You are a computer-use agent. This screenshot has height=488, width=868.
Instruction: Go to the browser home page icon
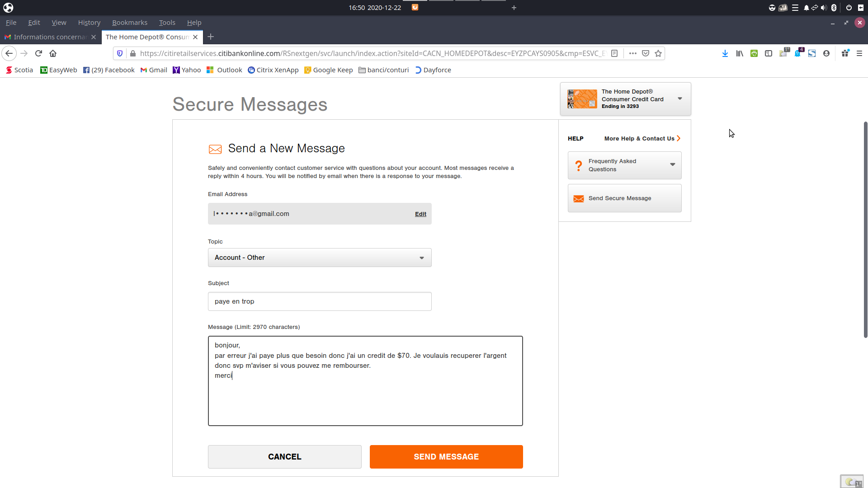[x=53, y=53]
